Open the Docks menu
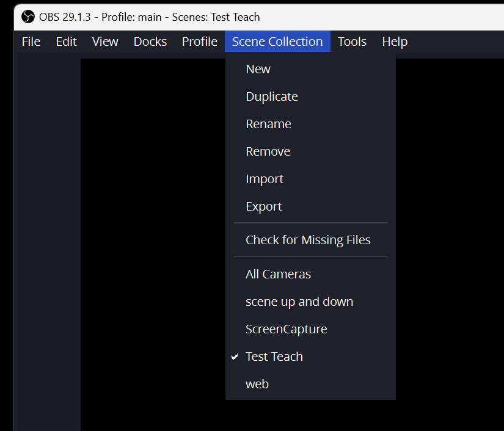The height and width of the screenshot is (431, 504). click(x=150, y=42)
